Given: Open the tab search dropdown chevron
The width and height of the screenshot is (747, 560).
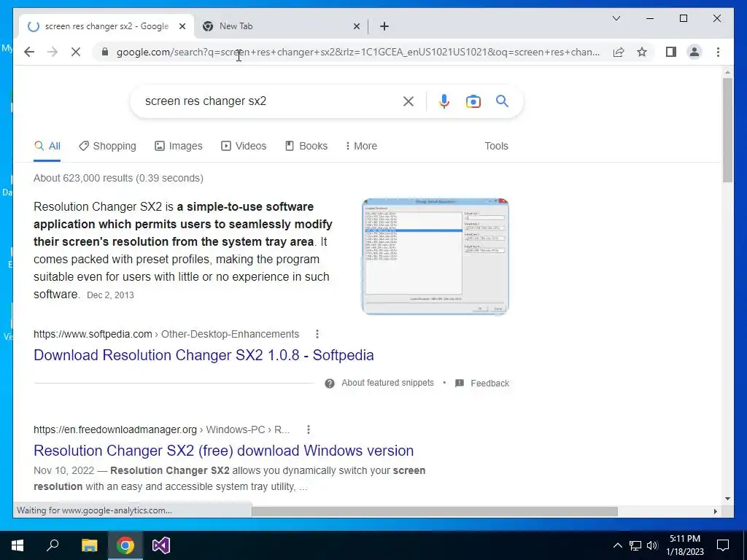Looking at the screenshot, I should 616,18.
